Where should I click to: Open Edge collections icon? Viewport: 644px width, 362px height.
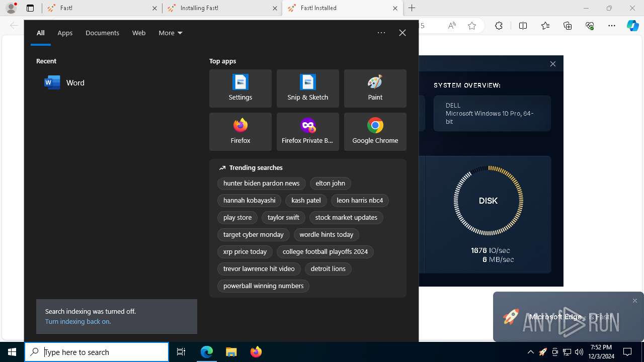click(x=568, y=26)
